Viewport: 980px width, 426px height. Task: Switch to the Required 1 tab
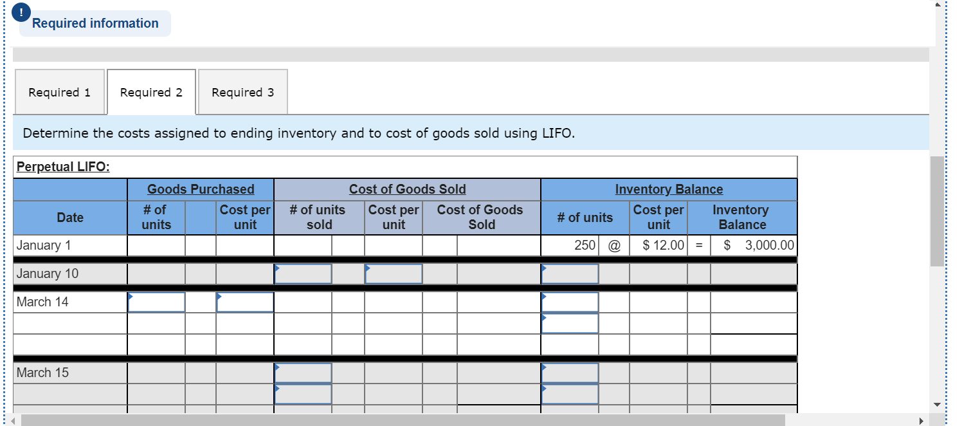pos(59,92)
